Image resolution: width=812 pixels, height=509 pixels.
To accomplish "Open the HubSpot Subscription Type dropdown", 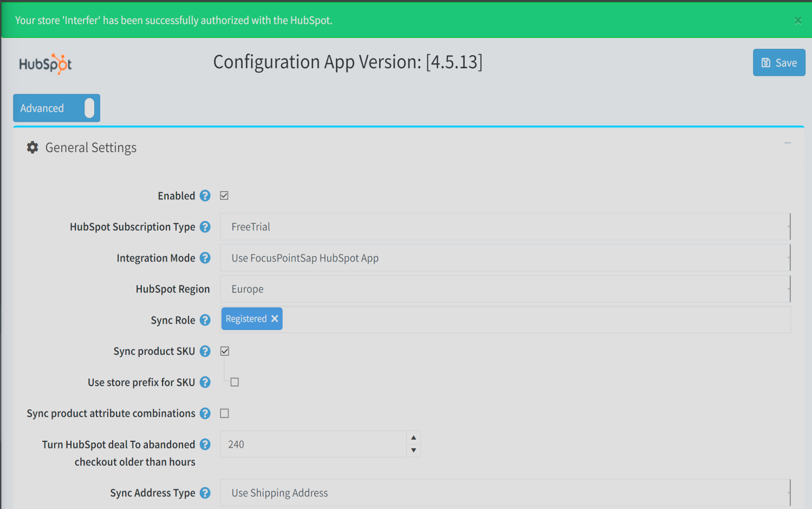I will tap(505, 227).
